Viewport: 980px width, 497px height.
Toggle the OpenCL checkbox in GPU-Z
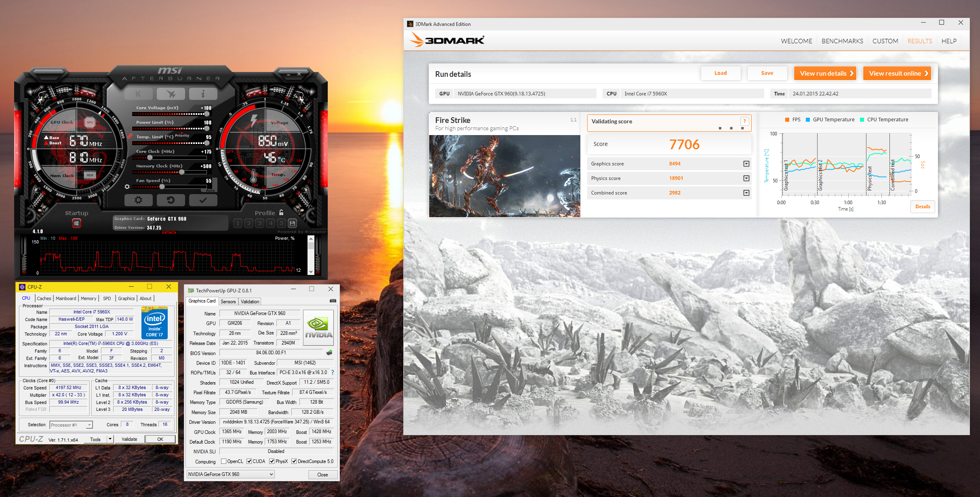tap(223, 461)
